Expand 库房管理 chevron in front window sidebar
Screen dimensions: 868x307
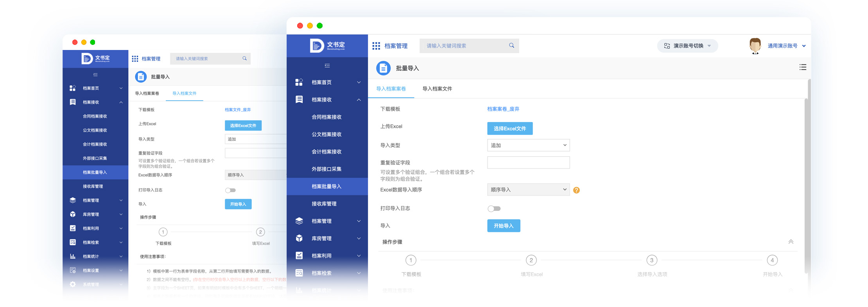point(359,238)
